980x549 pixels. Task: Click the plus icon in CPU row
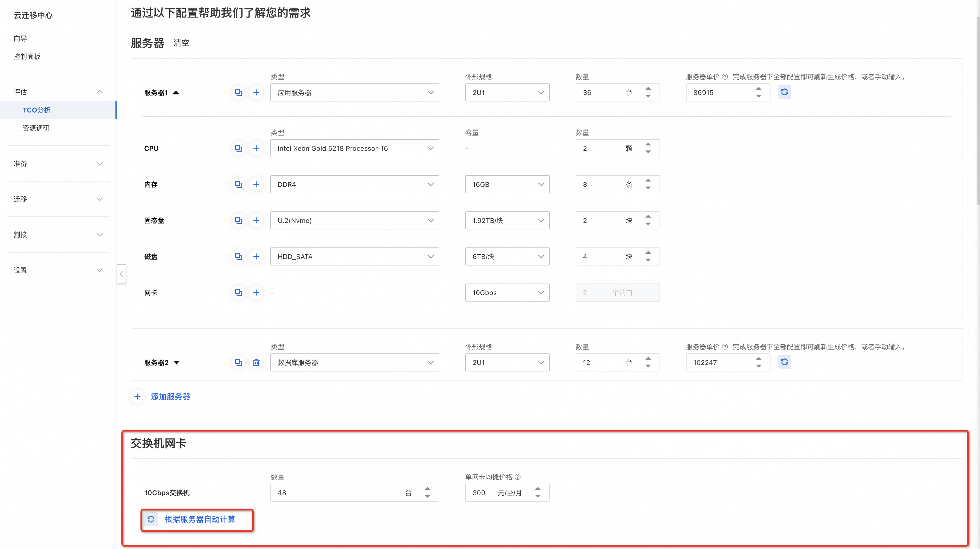tap(256, 148)
